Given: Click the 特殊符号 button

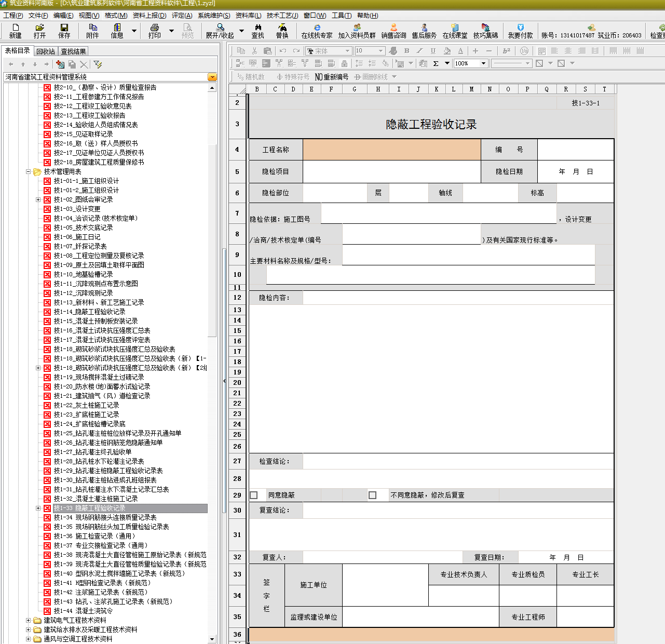Looking at the screenshot, I should tap(293, 77).
